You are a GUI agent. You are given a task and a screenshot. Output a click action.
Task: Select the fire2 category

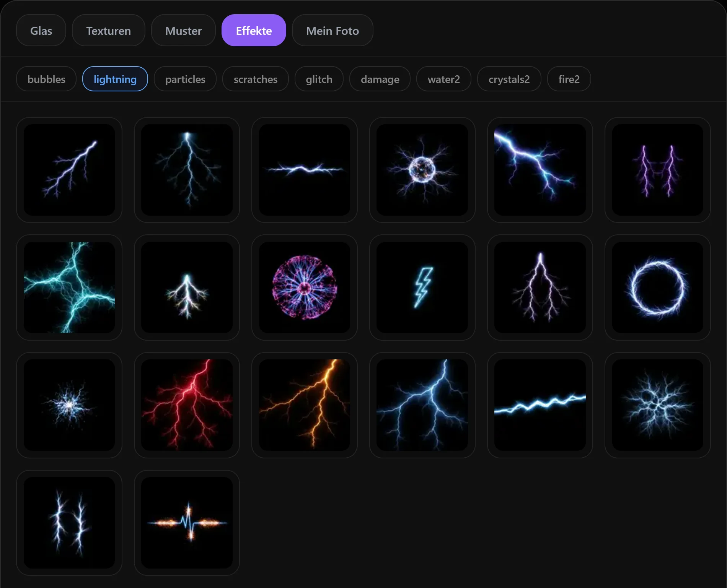(x=569, y=79)
